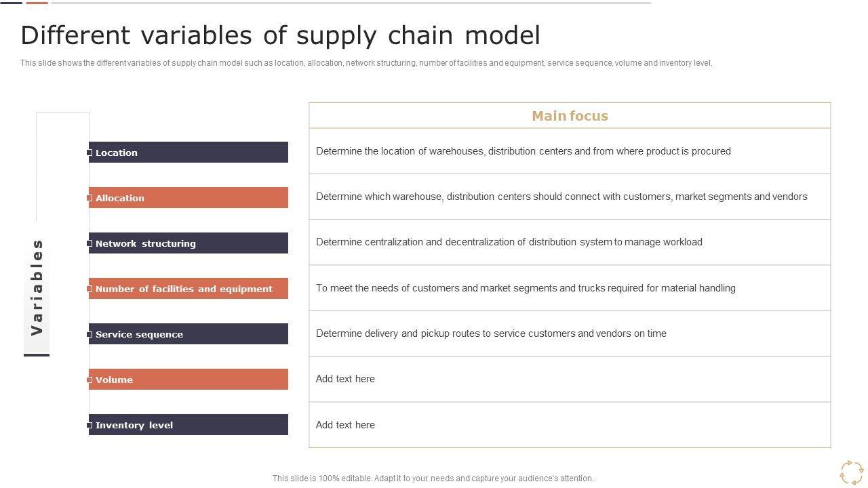
Task: Click the square marker beside Location
Action: tap(90, 152)
